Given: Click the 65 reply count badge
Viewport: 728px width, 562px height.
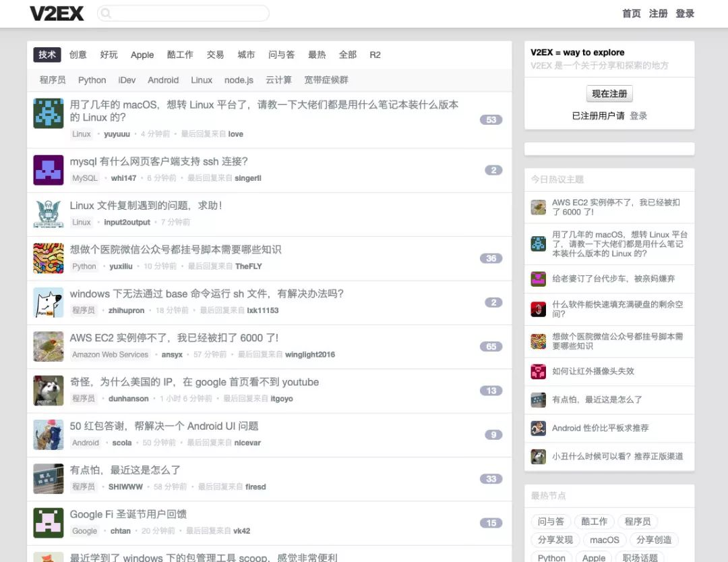Looking at the screenshot, I should point(491,347).
